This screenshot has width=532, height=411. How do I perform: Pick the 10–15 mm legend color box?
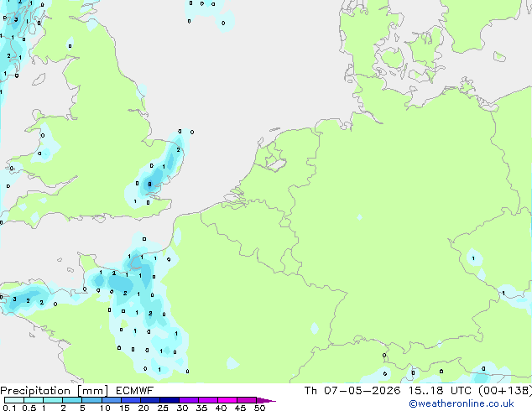[x=111, y=400]
